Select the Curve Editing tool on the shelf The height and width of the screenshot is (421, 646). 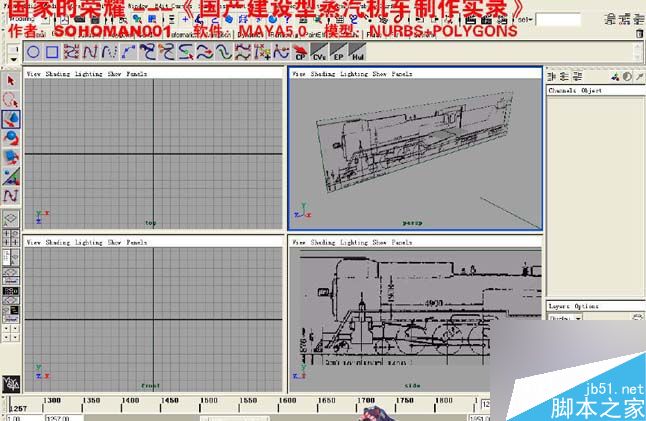pos(281,52)
